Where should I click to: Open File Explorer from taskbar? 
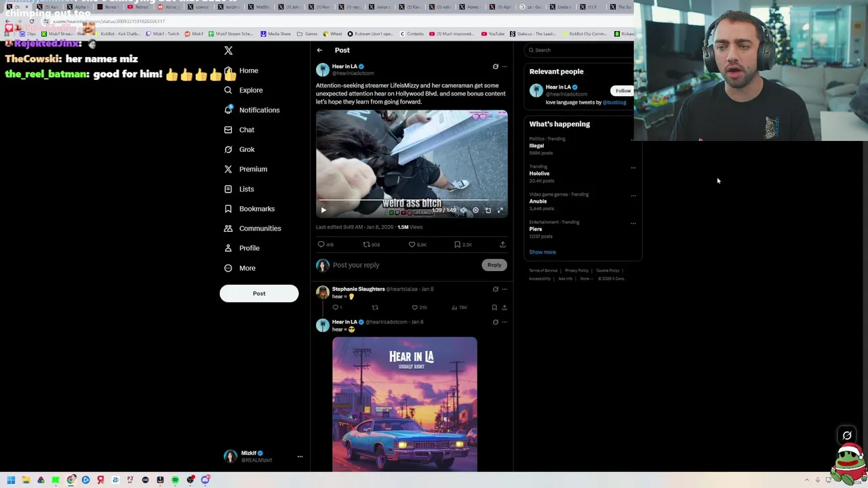[26, 480]
